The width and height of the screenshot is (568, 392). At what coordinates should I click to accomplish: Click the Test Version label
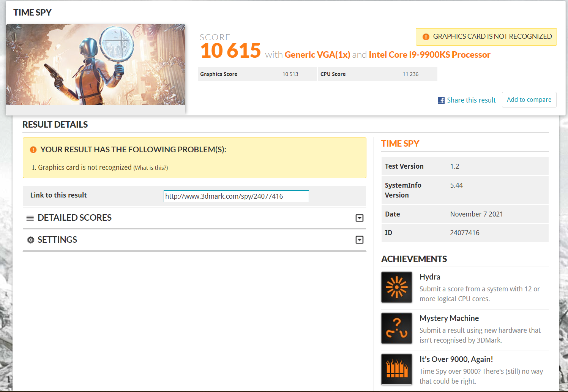pyautogui.click(x=404, y=166)
